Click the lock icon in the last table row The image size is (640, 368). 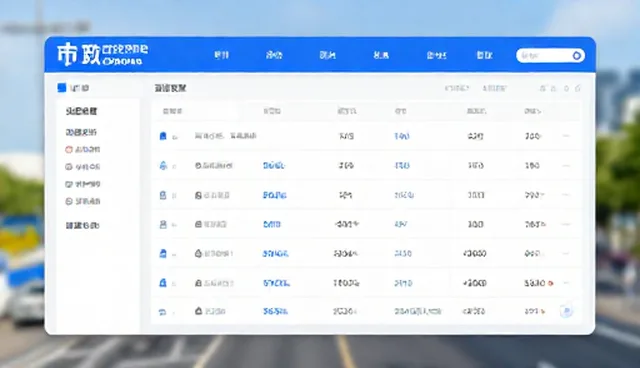coord(198,311)
